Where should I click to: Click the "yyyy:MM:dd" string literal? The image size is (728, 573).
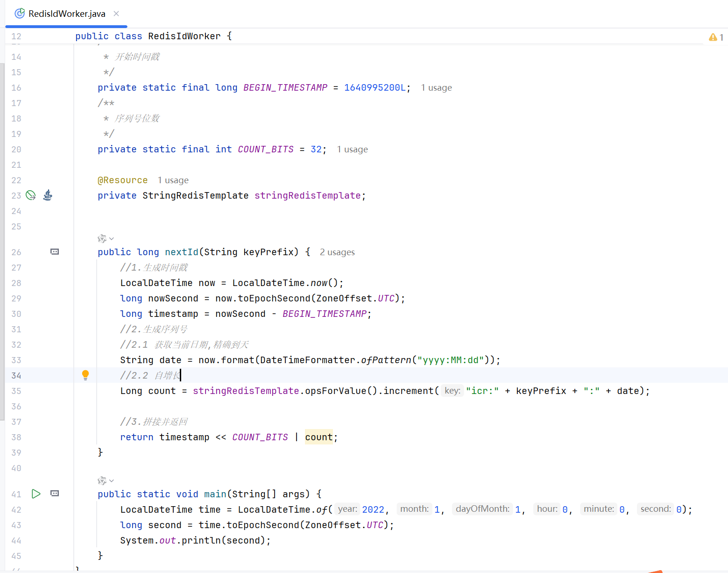(451, 360)
